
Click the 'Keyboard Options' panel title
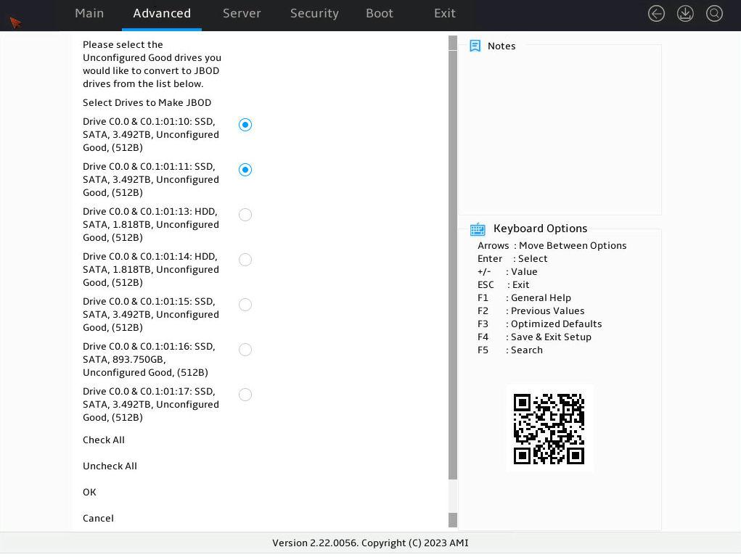pos(540,228)
